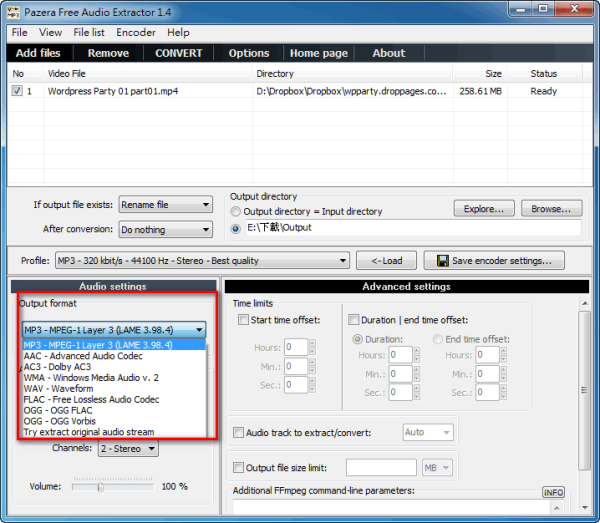Click the Size column header
The height and width of the screenshot is (523, 600).
pyautogui.click(x=480, y=73)
